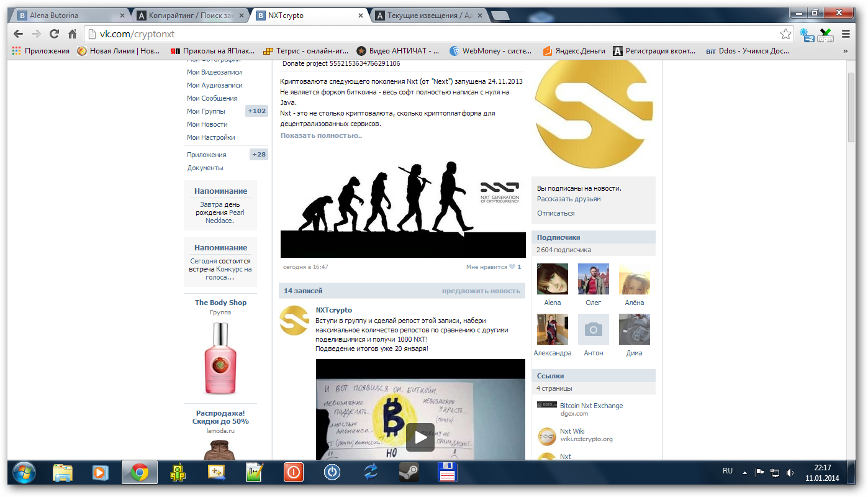Open the Регистрация вконт bookmark
Viewport: 868px width, 497px height.
tap(654, 51)
